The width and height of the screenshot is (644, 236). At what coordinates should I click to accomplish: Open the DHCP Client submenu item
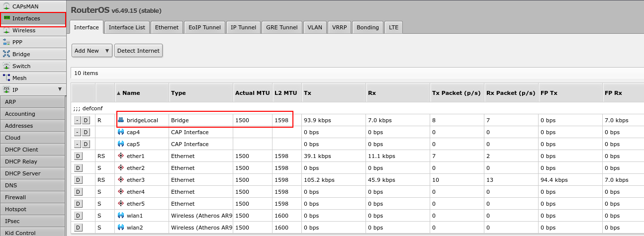(x=32, y=150)
